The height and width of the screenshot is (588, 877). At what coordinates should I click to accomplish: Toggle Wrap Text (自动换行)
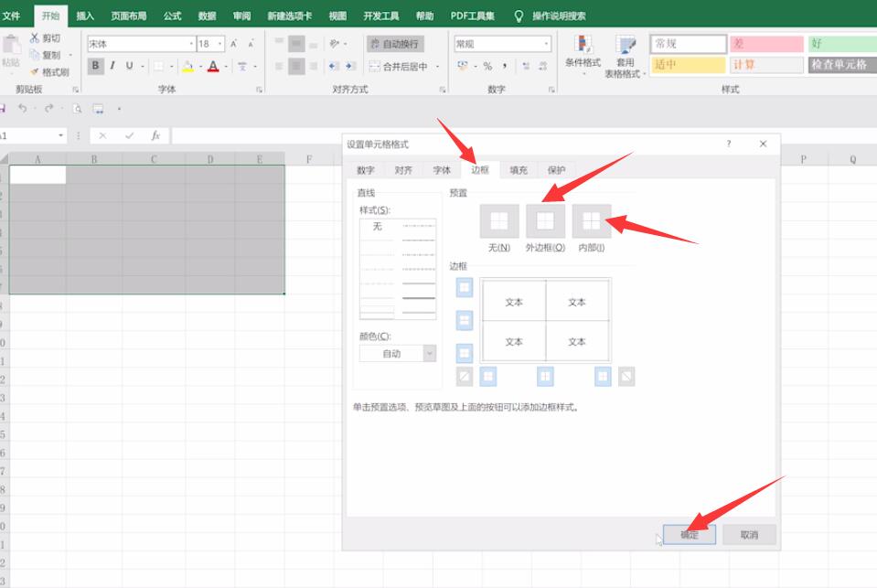395,44
